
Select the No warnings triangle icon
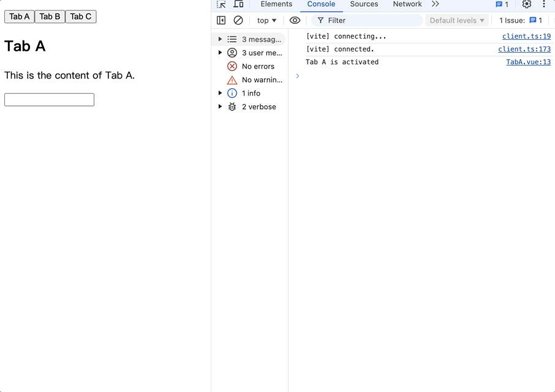(232, 80)
